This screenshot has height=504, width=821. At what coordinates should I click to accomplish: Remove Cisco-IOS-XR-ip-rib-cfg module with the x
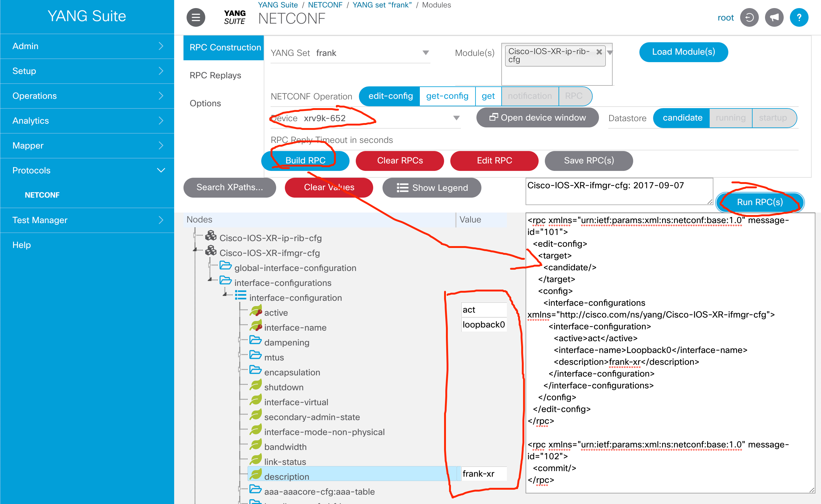(599, 52)
